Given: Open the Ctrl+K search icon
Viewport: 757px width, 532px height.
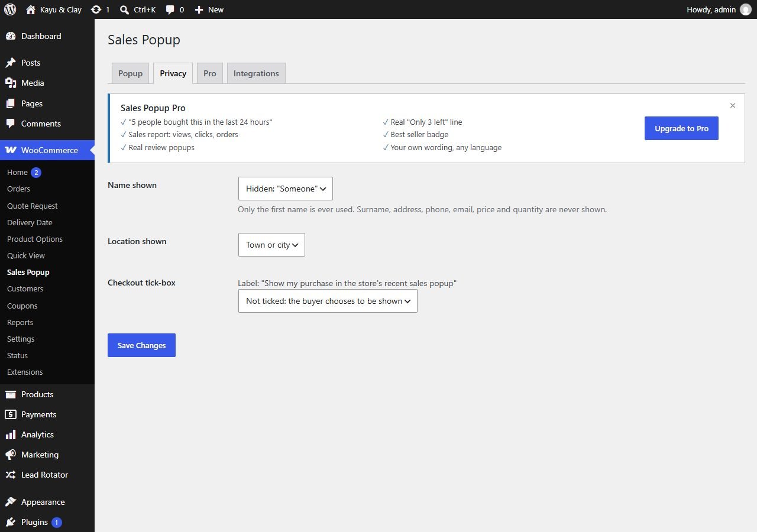Looking at the screenshot, I should [124, 9].
